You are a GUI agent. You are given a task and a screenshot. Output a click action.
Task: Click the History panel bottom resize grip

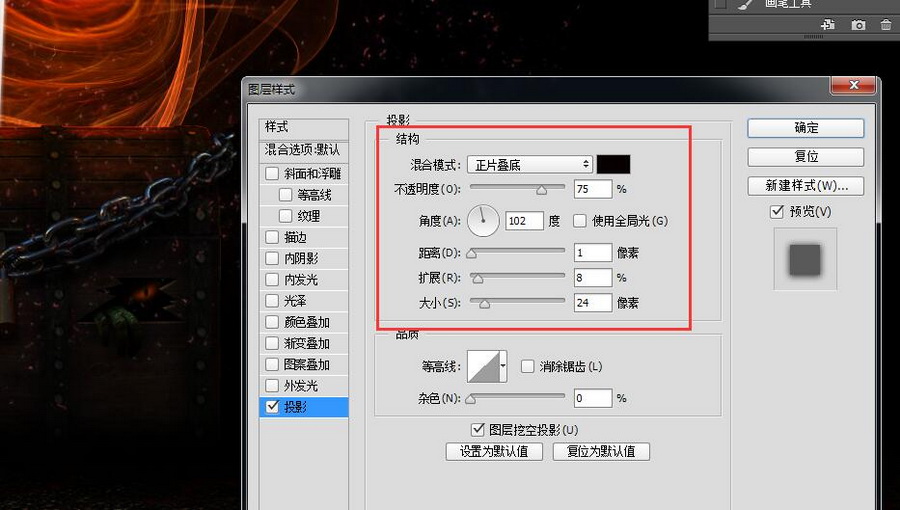click(x=813, y=37)
